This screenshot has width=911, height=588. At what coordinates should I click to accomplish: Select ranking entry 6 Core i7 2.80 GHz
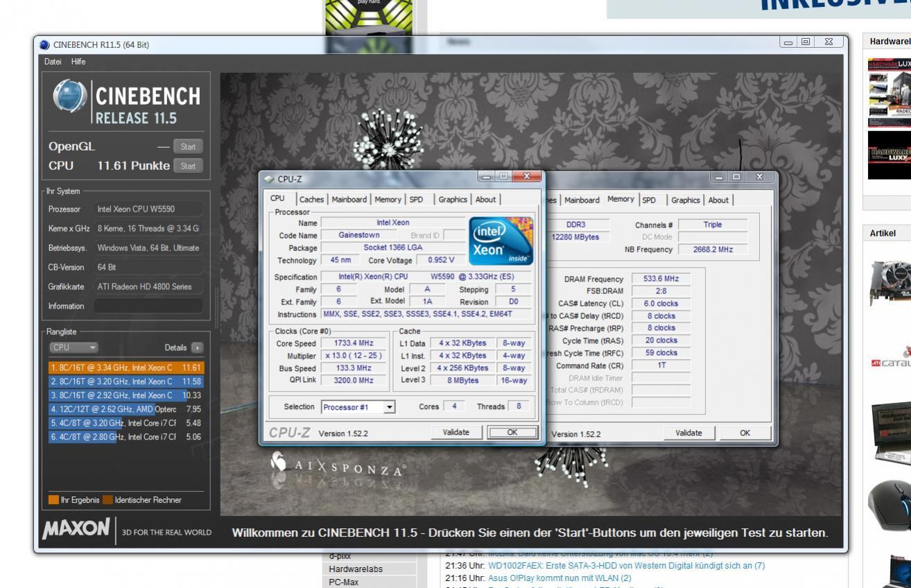(x=126, y=436)
